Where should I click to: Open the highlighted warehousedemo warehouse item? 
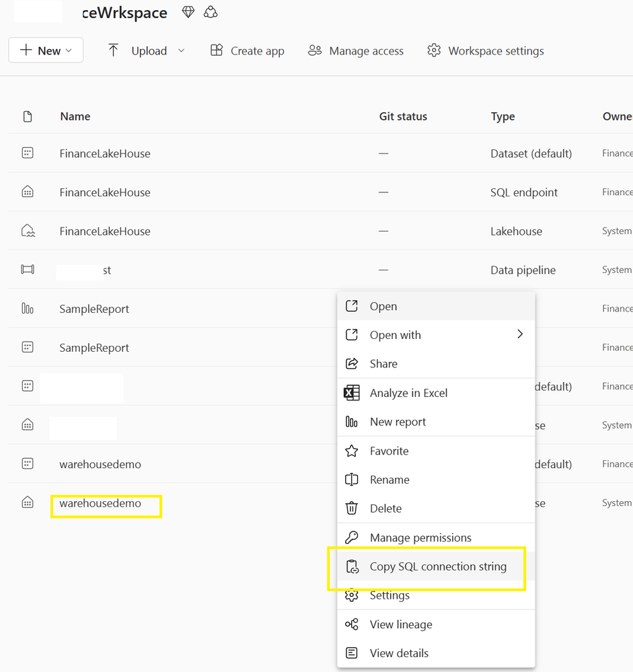point(100,503)
